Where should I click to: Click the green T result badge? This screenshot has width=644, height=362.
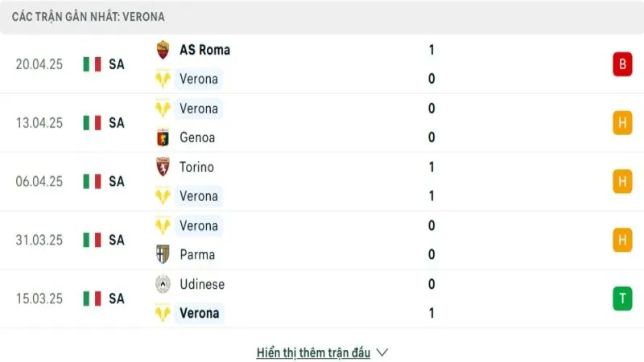coord(621,298)
